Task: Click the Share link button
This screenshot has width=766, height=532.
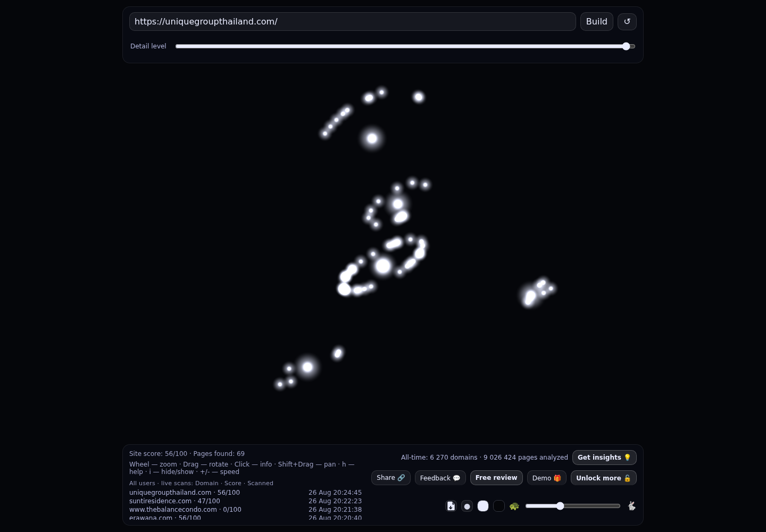Action: (x=391, y=478)
